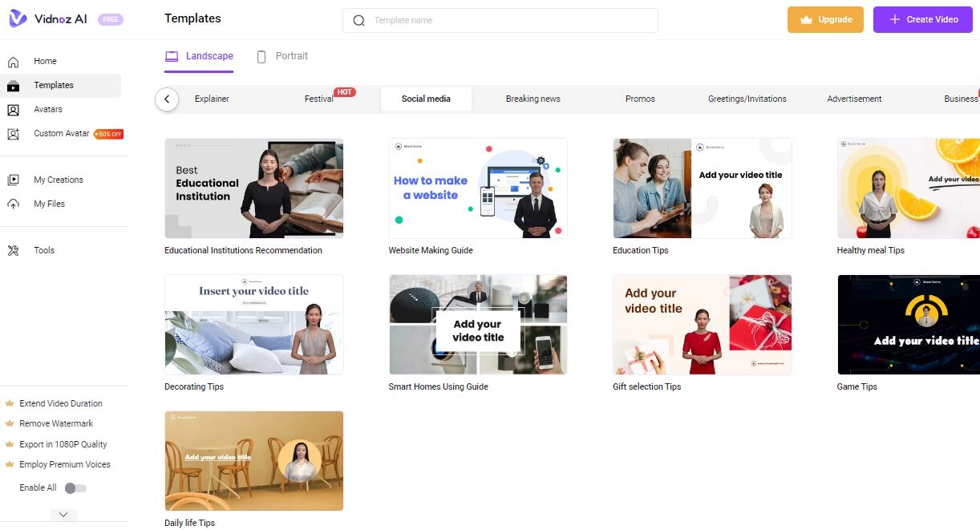Click the Custom Avatar sidebar icon
Viewport: 980px width, 530px height.
(13, 134)
